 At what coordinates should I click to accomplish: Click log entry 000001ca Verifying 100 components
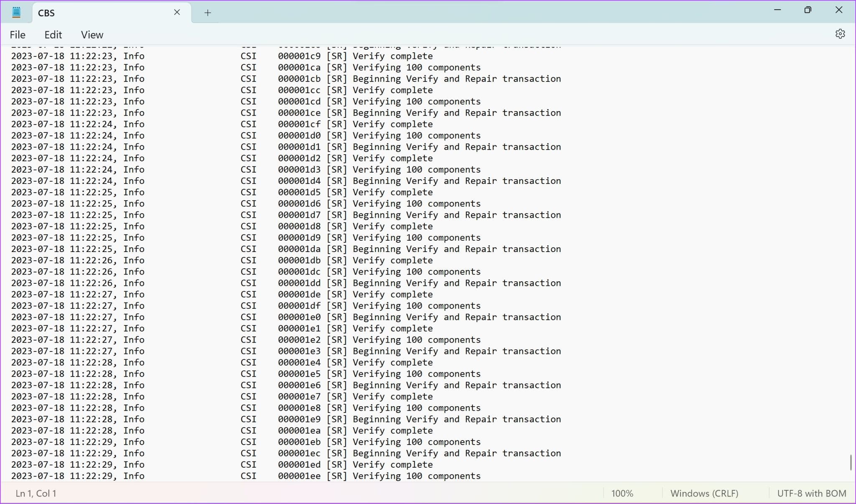[x=246, y=67]
